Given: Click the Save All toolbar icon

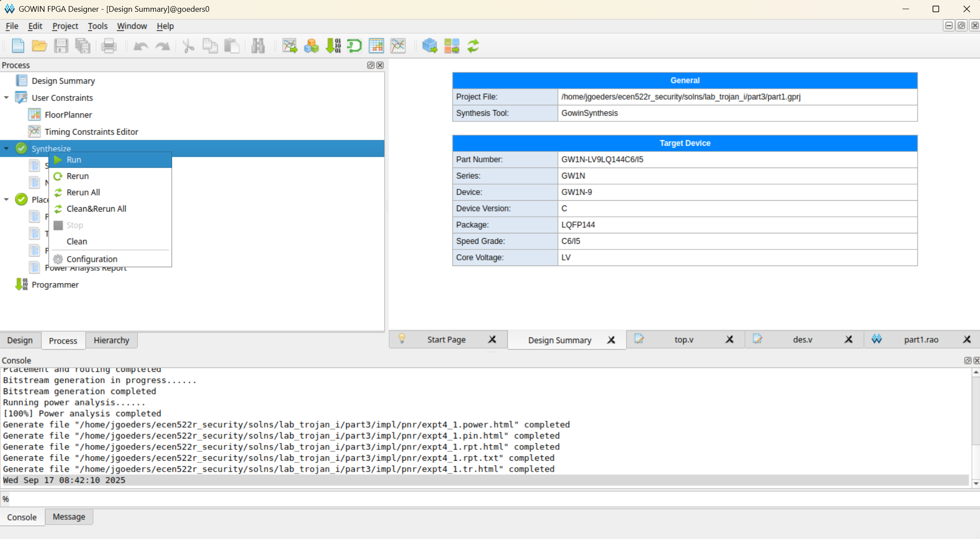Looking at the screenshot, I should click(x=82, y=46).
